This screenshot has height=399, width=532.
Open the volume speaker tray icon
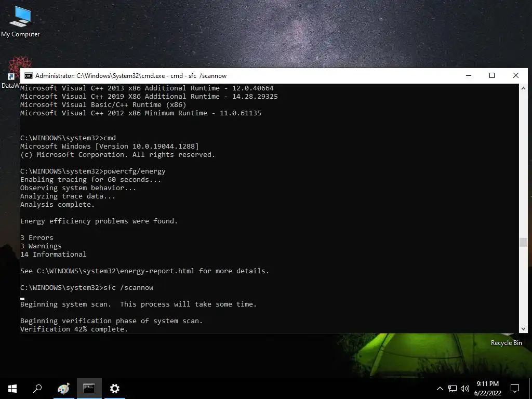click(x=465, y=389)
